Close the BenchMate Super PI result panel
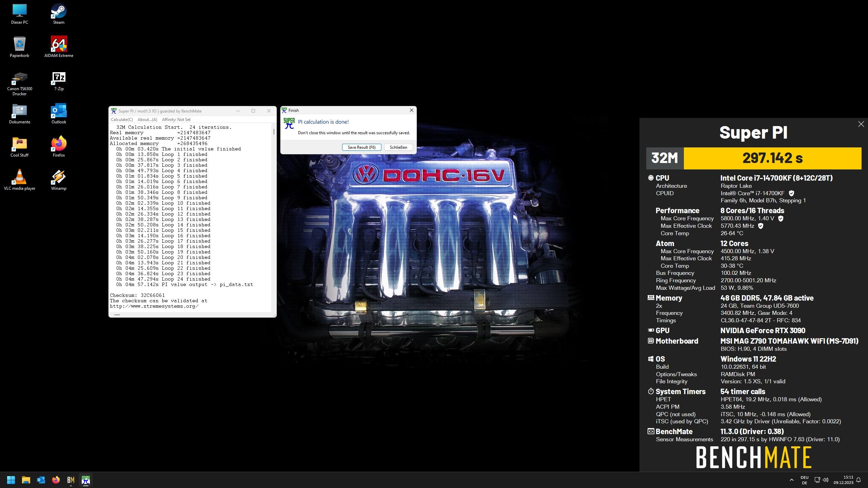 861,124
